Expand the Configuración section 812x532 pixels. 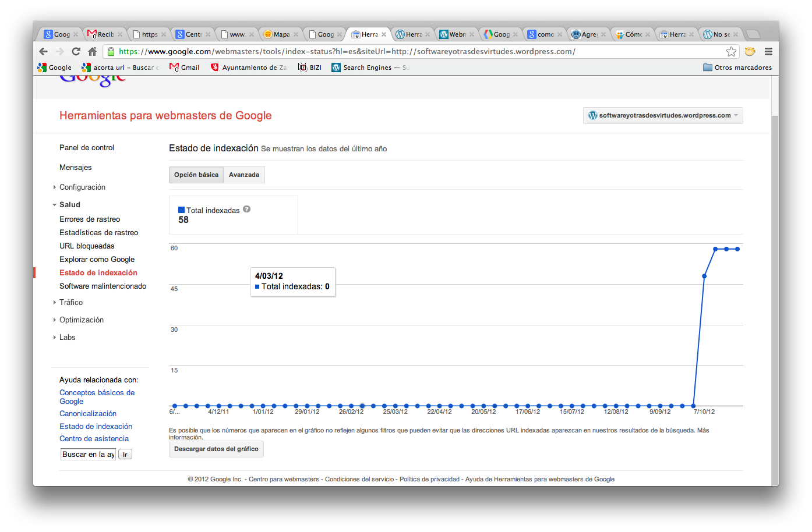pos(82,187)
